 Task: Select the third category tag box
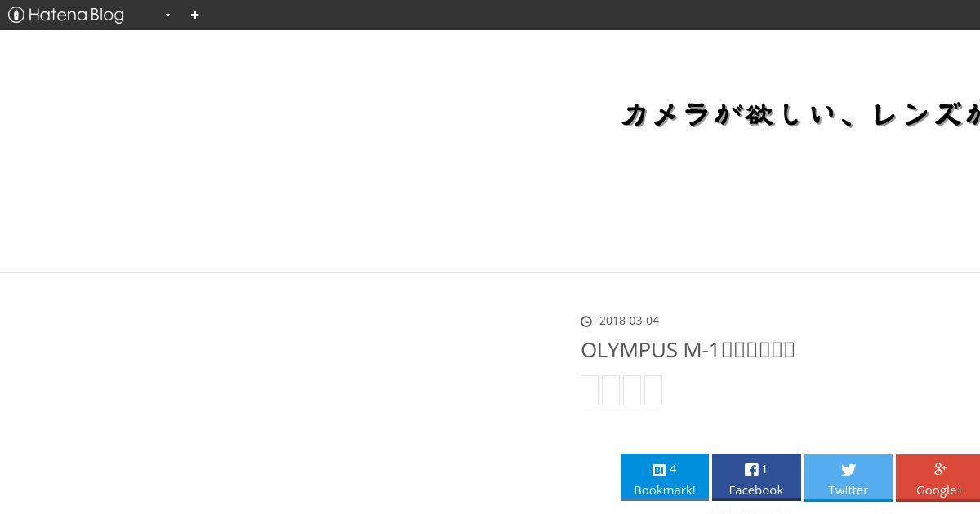(x=632, y=390)
